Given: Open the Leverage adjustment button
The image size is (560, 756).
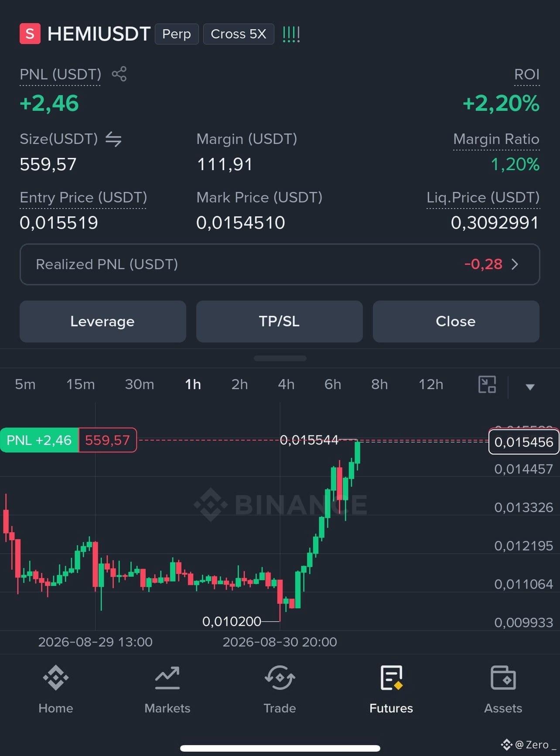Looking at the screenshot, I should (x=103, y=322).
